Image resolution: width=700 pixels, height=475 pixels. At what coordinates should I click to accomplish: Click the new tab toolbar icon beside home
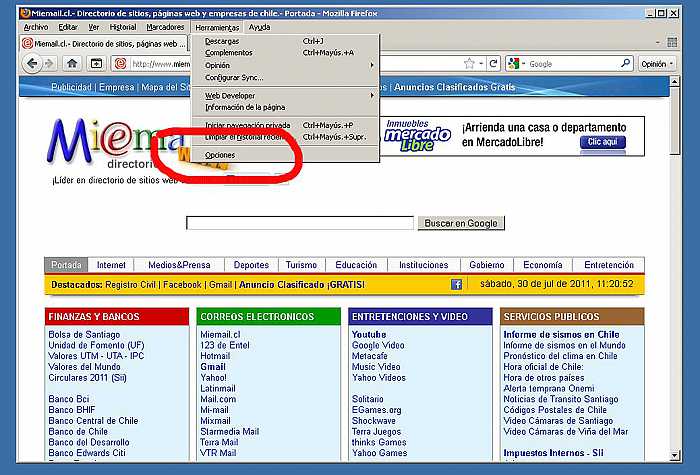coord(96,64)
